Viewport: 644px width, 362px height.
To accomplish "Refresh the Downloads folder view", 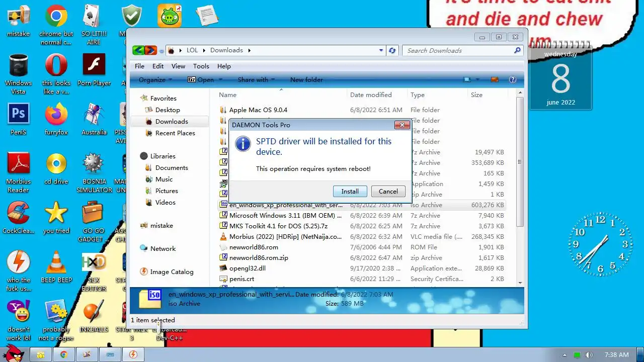I will coord(392,50).
